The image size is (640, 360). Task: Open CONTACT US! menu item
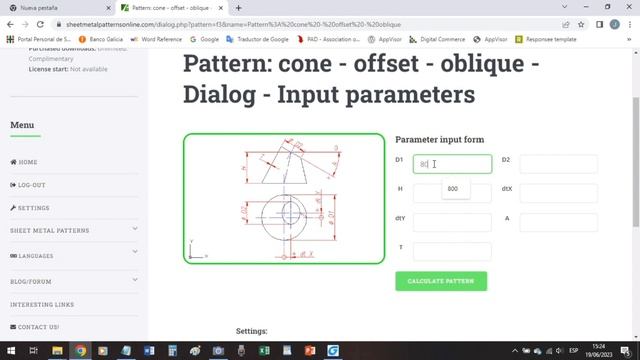pyautogui.click(x=35, y=327)
